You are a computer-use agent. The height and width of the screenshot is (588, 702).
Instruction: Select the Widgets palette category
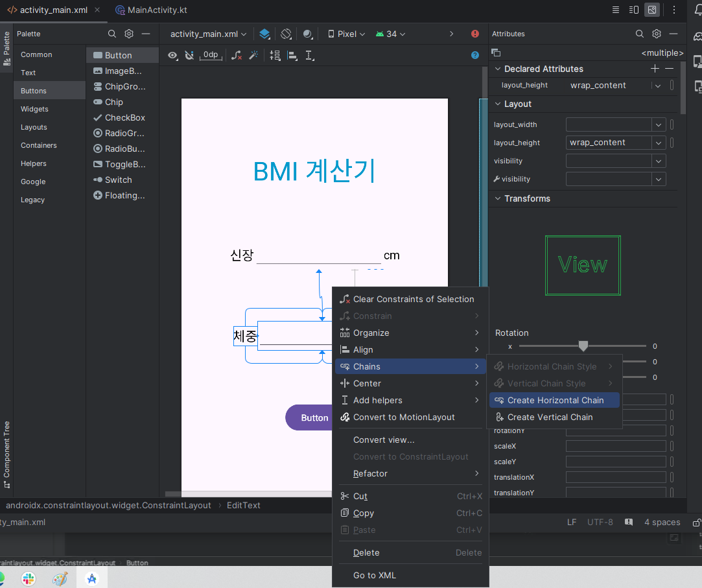[x=34, y=110]
